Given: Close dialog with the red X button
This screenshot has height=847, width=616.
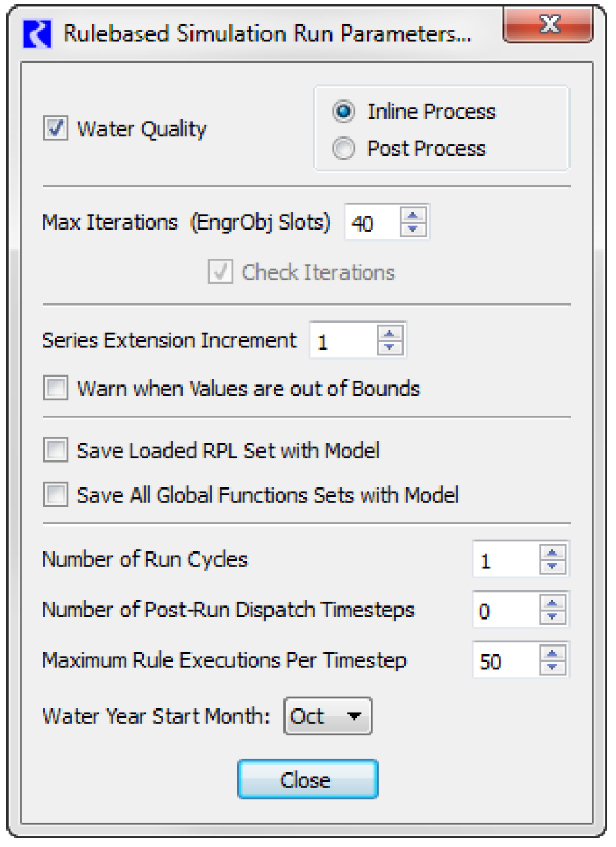Looking at the screenshot, I should 549,24.
